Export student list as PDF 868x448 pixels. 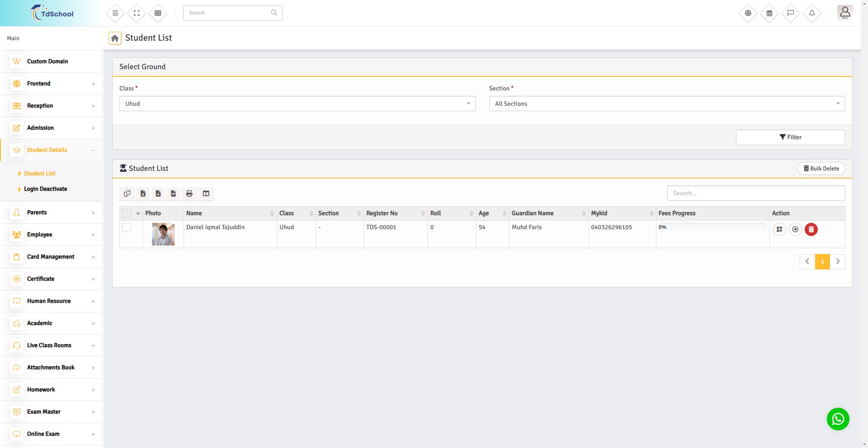click(173, 193)
